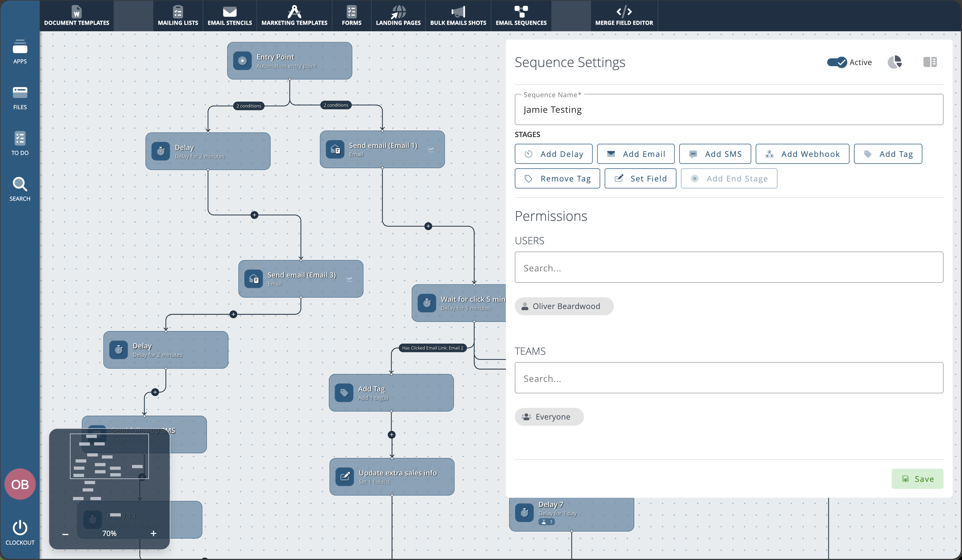Screen dimensions: 962x560
Task: Click plus connector below Email 3 node
Action: click(233, 314)
